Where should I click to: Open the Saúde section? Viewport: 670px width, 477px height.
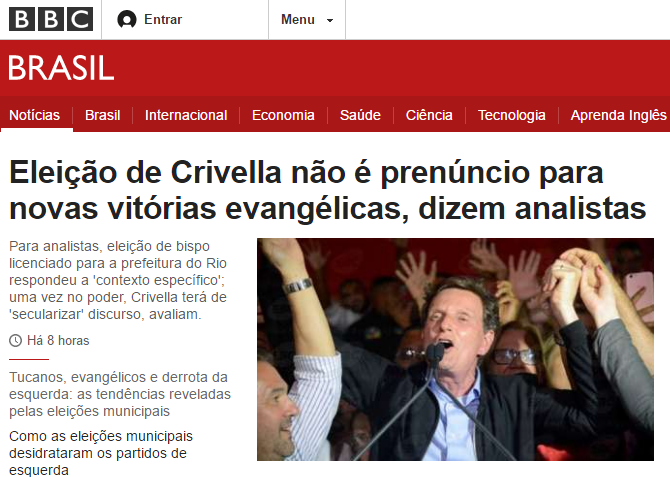(360, 115)
